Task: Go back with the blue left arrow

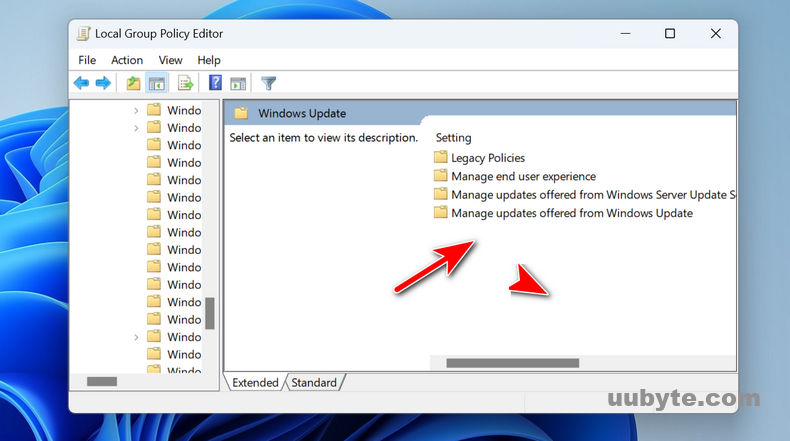Action: tap(81, 83)
